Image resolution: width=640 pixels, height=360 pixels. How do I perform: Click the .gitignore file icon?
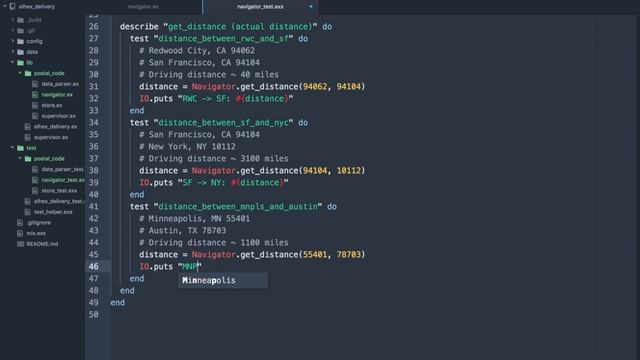(x=20, y=222)
